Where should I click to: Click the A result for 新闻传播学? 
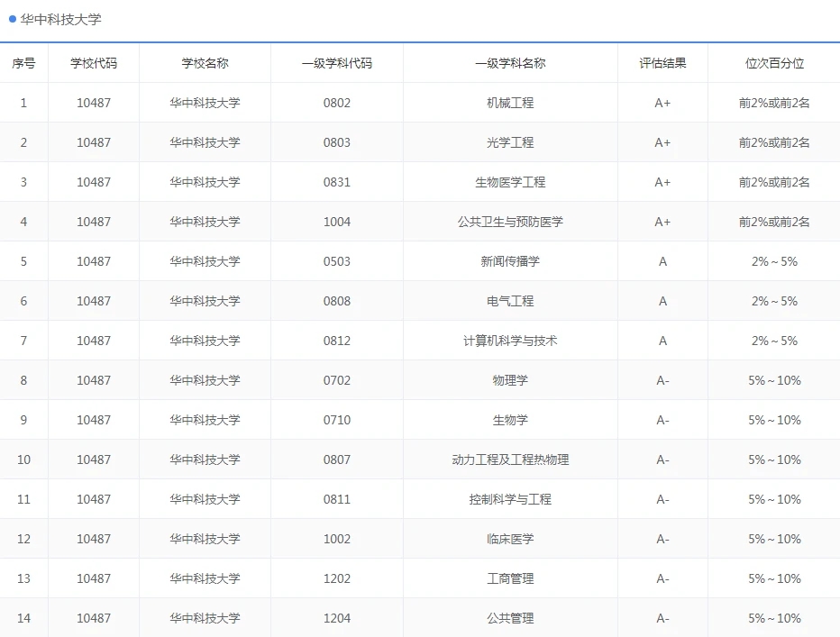point(662,261)
